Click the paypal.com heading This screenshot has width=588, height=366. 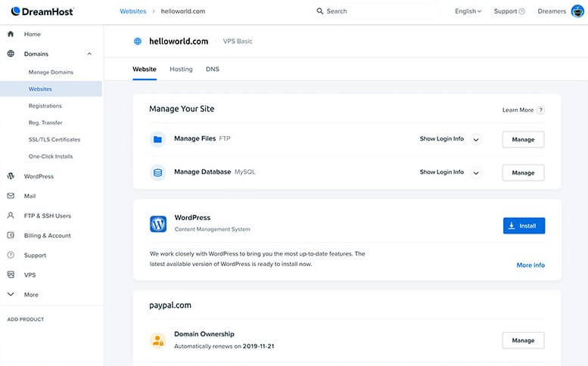pyautogui.click(x=170, y=306)
